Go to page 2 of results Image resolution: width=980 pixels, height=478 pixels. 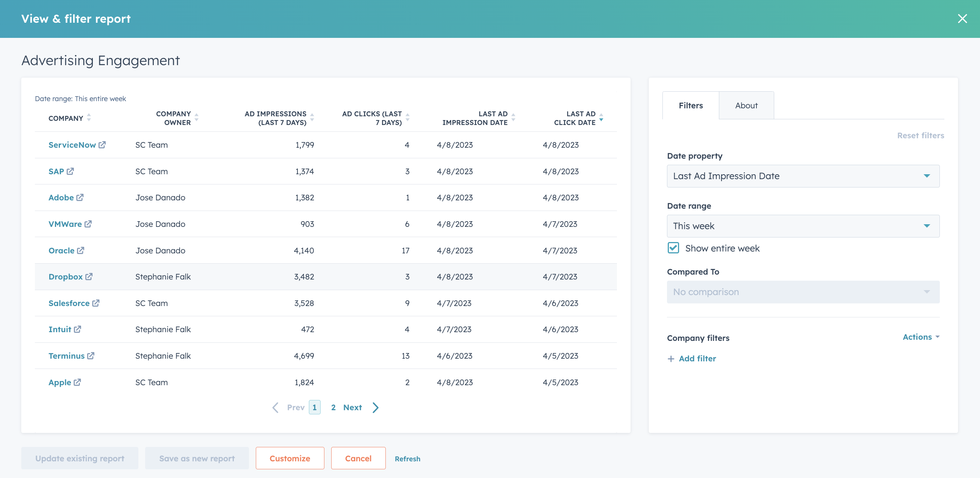[x=333, y=408]
